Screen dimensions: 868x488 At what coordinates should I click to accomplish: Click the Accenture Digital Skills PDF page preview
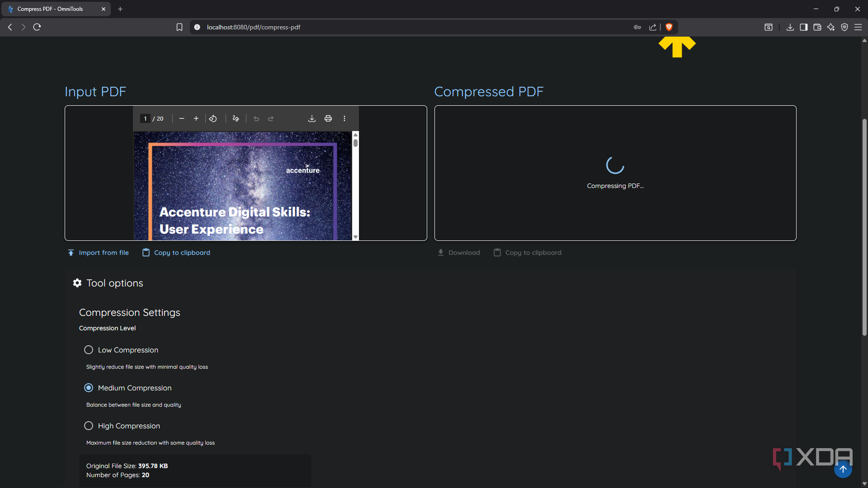[243, 186]
